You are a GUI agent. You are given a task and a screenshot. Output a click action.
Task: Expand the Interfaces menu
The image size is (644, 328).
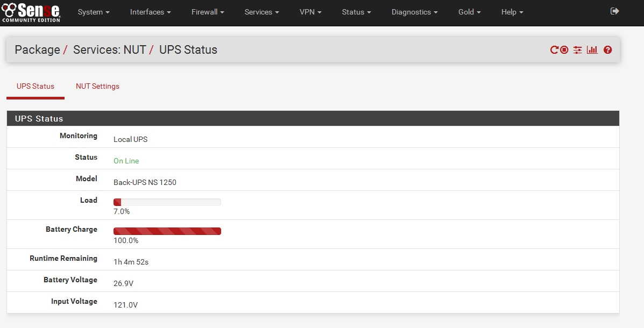point(150,12)
